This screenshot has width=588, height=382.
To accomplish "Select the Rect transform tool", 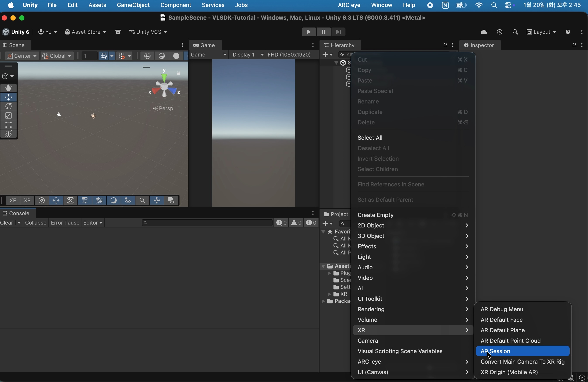I will click(x=9, y=125).
